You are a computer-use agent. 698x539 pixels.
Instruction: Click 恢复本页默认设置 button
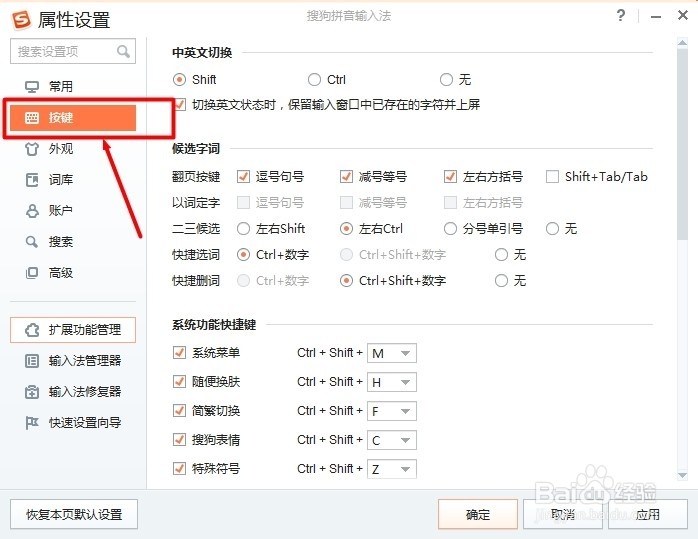click(x=74, y=515)
